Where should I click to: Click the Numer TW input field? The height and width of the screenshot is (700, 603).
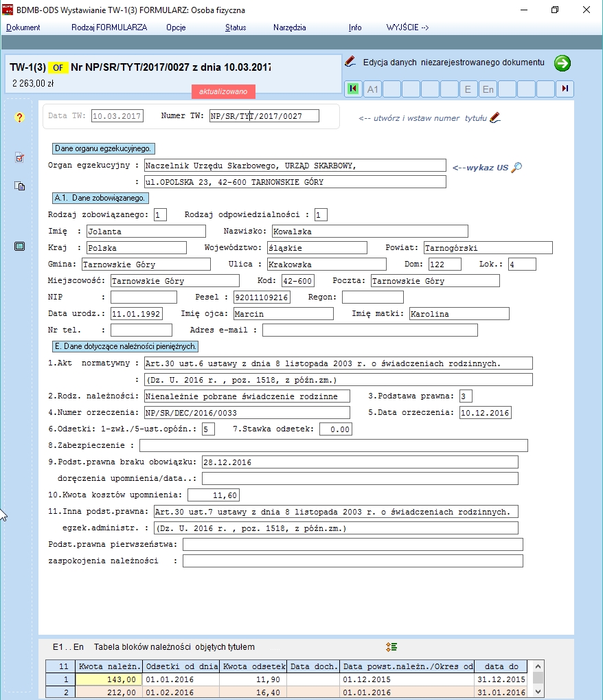click(264, 116)
